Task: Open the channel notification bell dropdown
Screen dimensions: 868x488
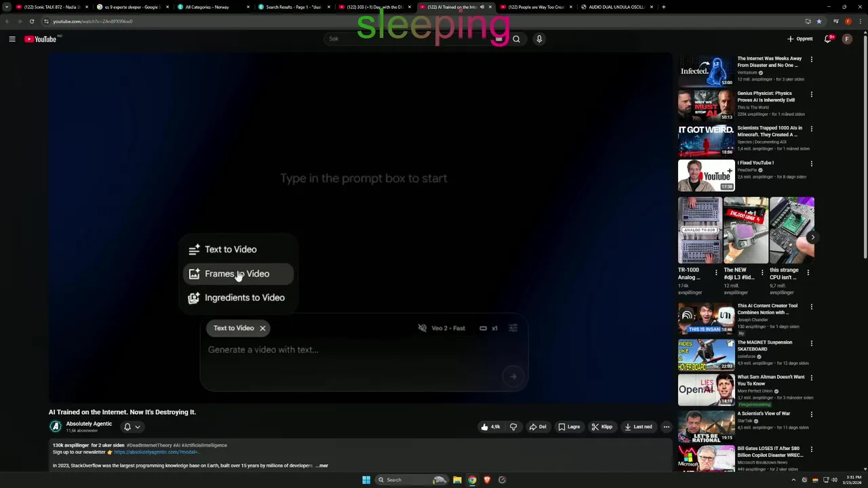Action: click(132, 427)
